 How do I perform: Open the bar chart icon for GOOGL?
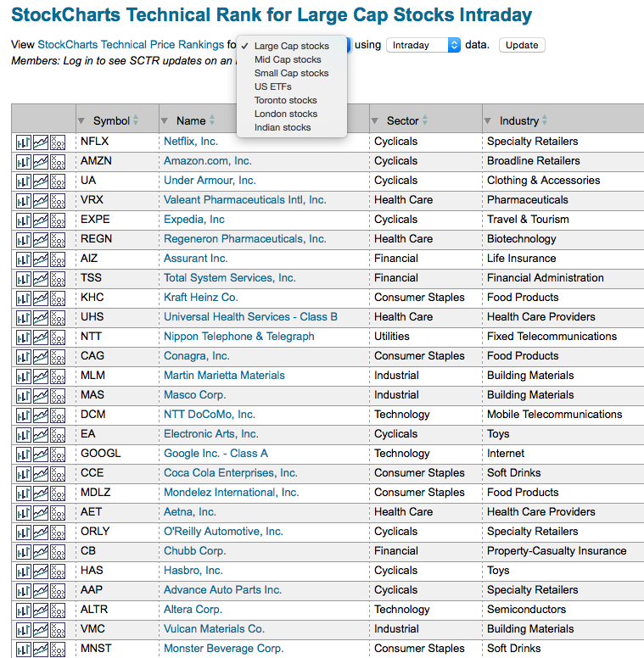24,454
